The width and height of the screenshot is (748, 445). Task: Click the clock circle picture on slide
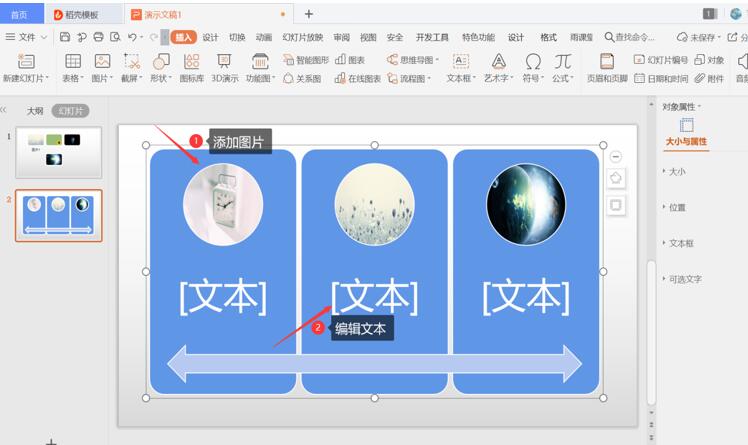(x=223, y=205)
